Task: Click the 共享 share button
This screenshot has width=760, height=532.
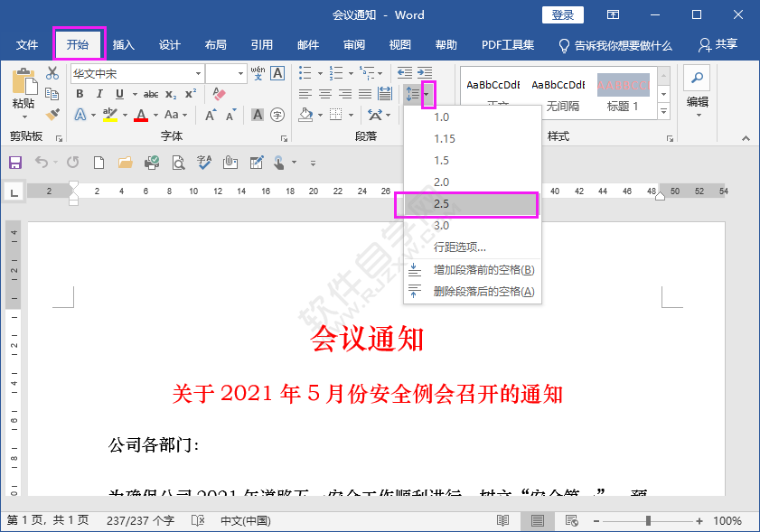Action: click(x=718, y=44)
